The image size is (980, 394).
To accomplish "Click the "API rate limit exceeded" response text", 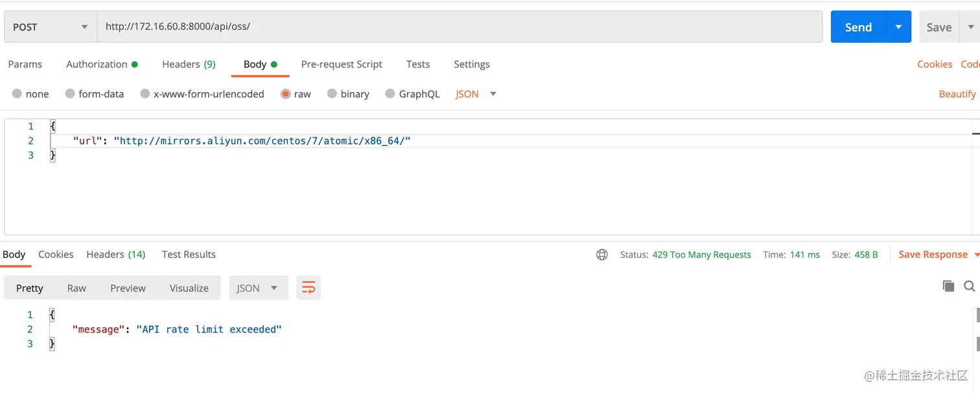I will (x=209, y=329).
